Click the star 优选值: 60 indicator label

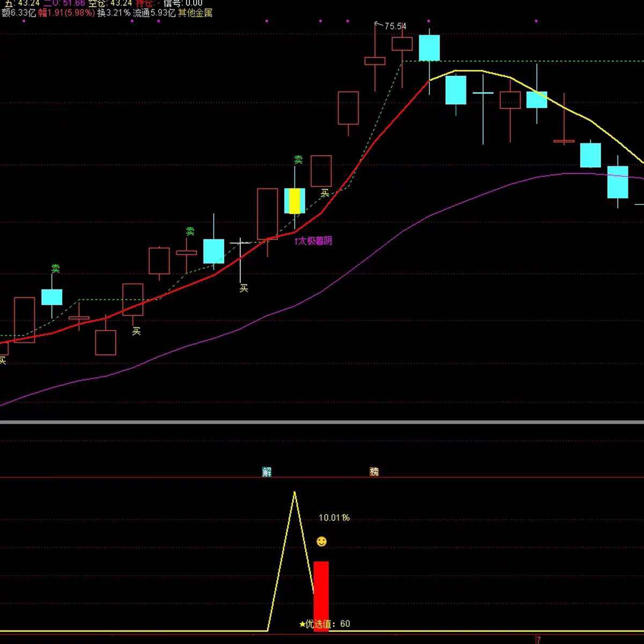325,624
